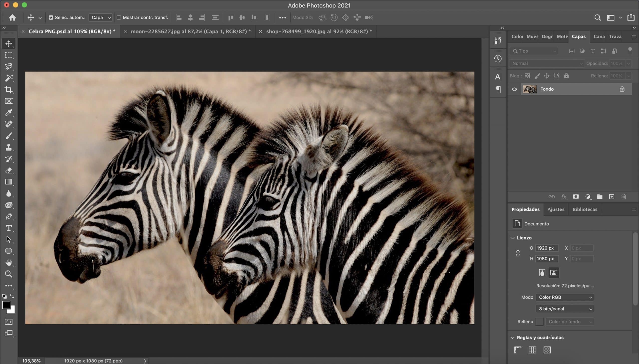Enable Show transform controls checkbox
This screenshot has width=639, height=364.
[119, 17]
